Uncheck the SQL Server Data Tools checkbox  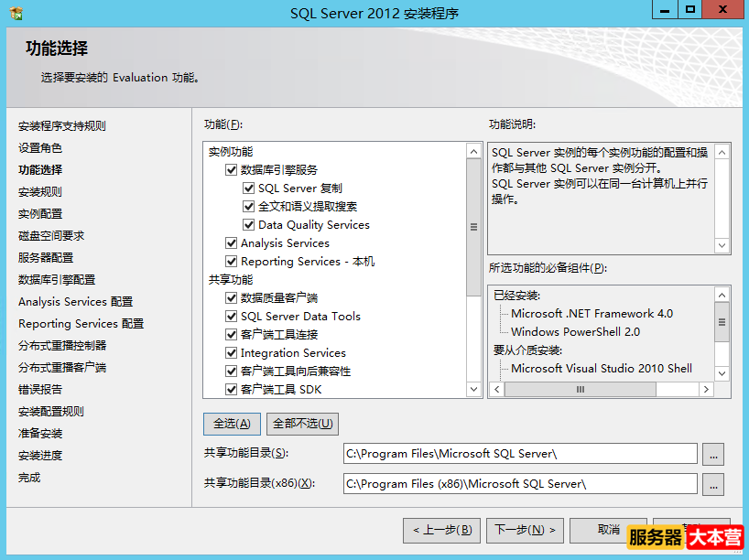click(x=231, y=316)
